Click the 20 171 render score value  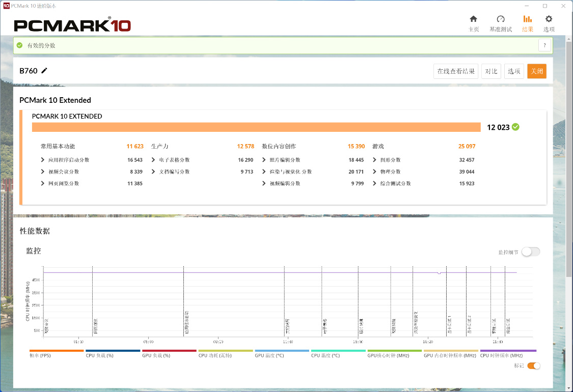pyautogui.click(x=356, y=172)
